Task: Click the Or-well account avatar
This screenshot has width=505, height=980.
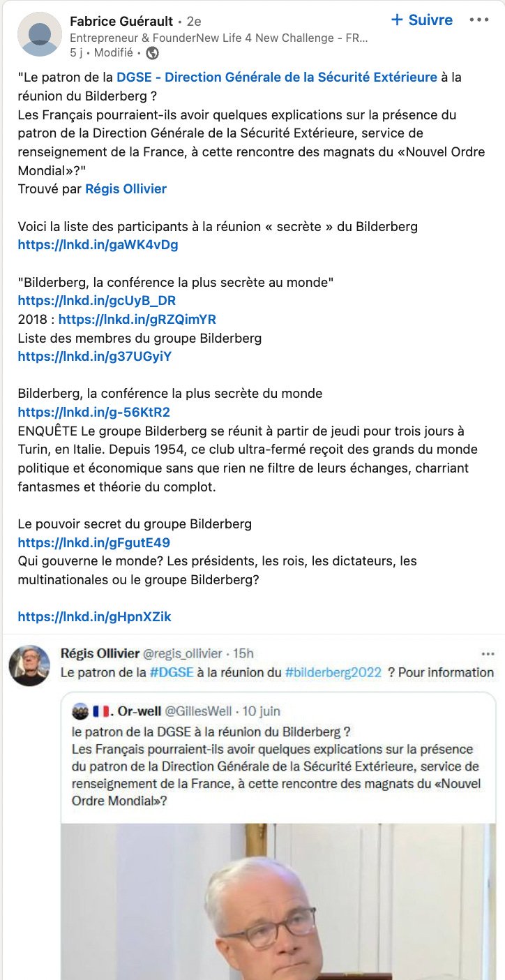Action: click(x=80, y=711)
